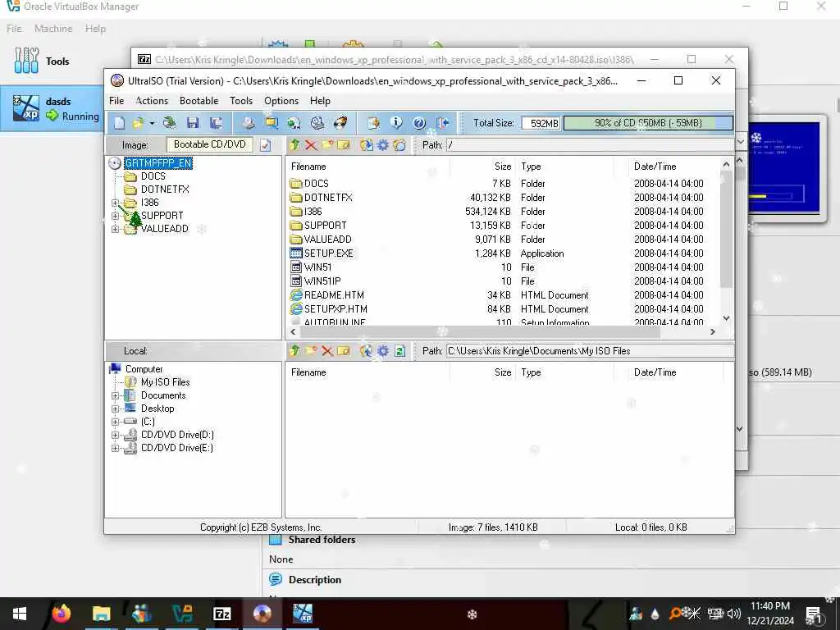Open the Options menu
The height and width of the screenshot is (630, 840).
click(281, 101)
